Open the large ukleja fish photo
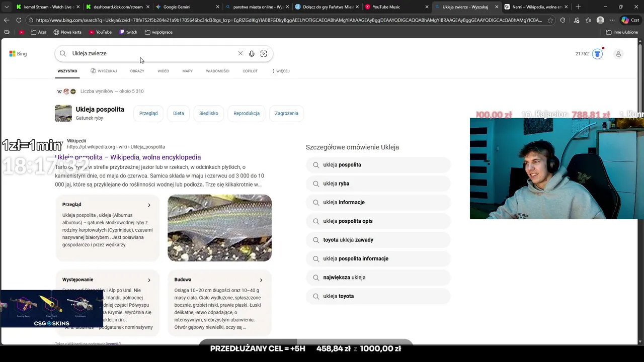Screen dimensions: 644x362 tap(219, 228)
